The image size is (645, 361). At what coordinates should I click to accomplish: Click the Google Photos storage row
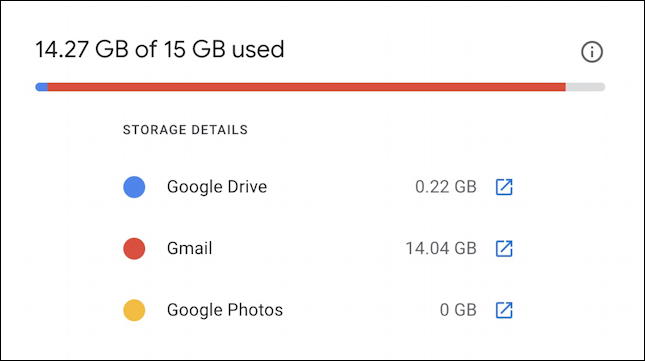pyautogui.click(x=318, y=310)
